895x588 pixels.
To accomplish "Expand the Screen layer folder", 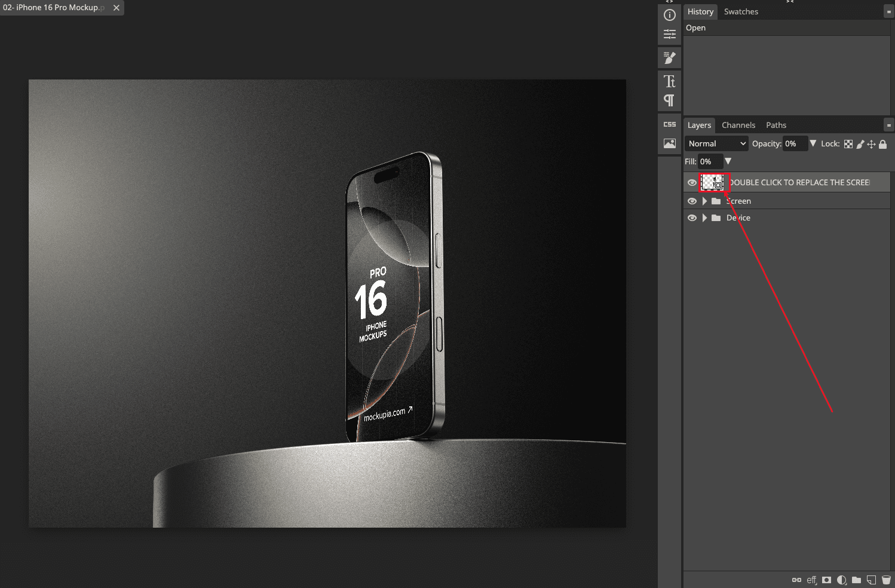I will tap(704, 201).
